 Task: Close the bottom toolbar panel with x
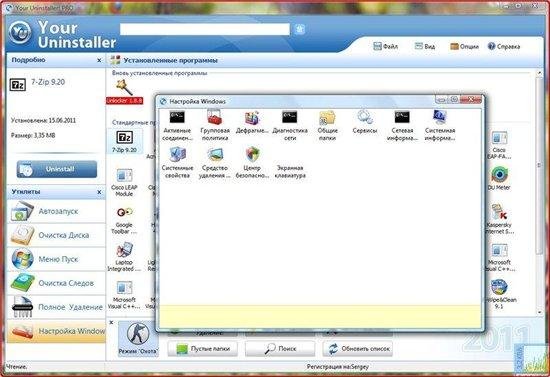(111, 322)
